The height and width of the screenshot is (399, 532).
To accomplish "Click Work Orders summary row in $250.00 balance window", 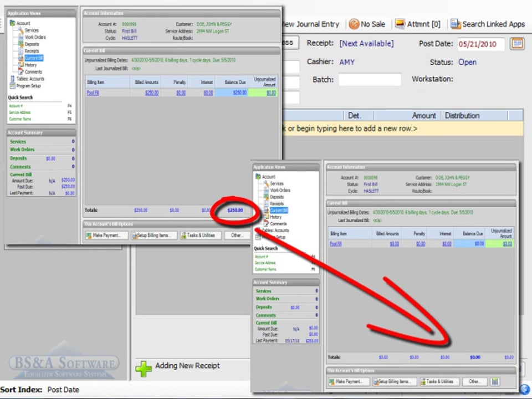I will [42, 150].
